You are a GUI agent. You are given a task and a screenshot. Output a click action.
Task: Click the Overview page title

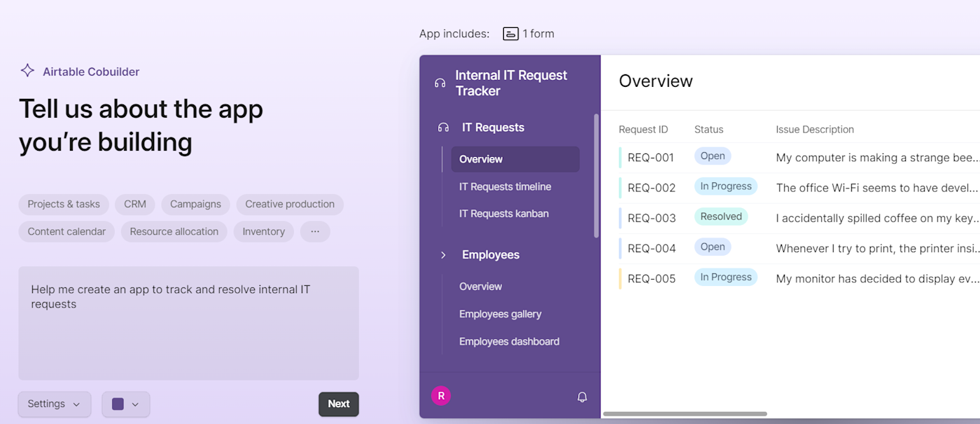pyautogui.click(x=656, y=81)
